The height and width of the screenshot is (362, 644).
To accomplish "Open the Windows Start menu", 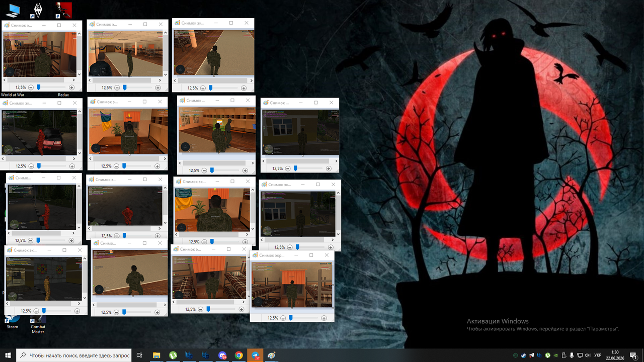I will (8, 355).
